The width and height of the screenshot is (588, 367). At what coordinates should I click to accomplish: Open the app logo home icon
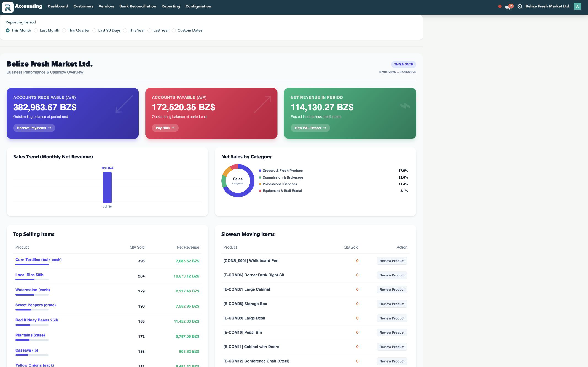[8, 7]
